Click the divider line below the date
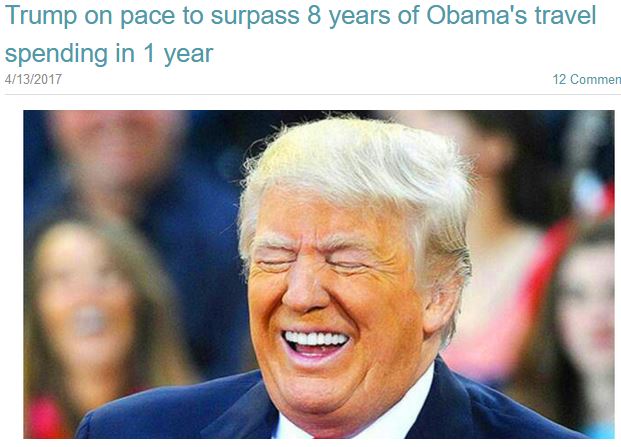Screen dimensions: 621x447 (x=312, y=95)
